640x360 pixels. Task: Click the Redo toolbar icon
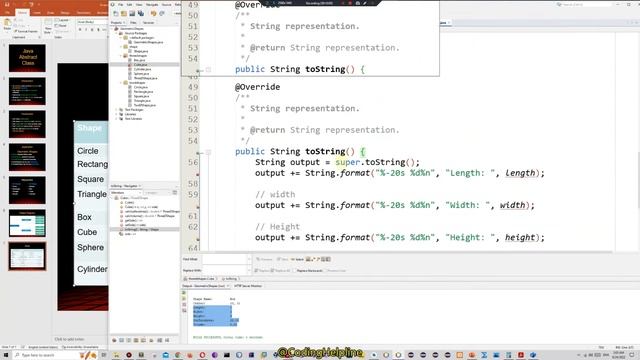tap(162, 13)
